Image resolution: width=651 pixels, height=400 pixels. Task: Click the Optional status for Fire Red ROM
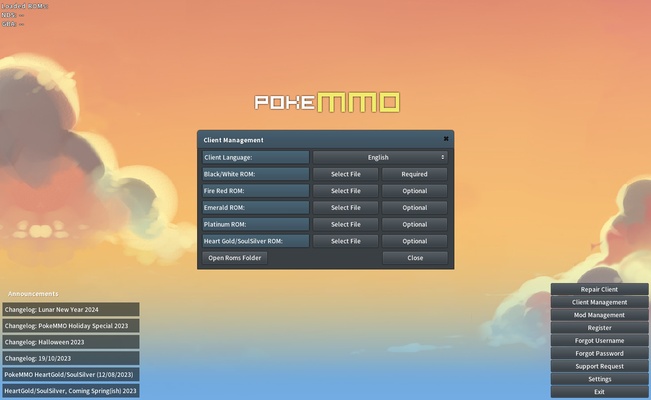click(414, 191)
